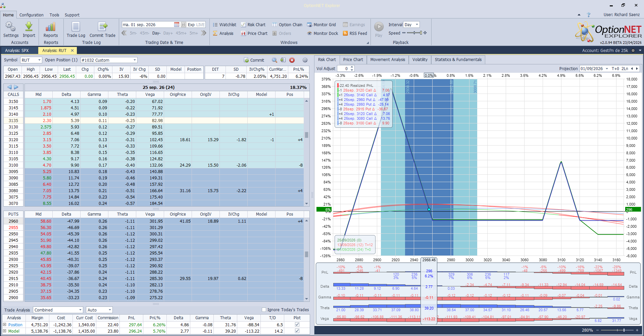644x336 pixels.
Task: Toggle the LIVE mode button
Action: click(201, 24)
